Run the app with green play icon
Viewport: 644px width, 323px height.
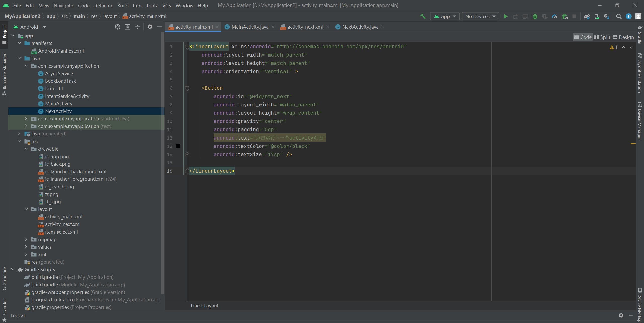(x=506, y=16)
